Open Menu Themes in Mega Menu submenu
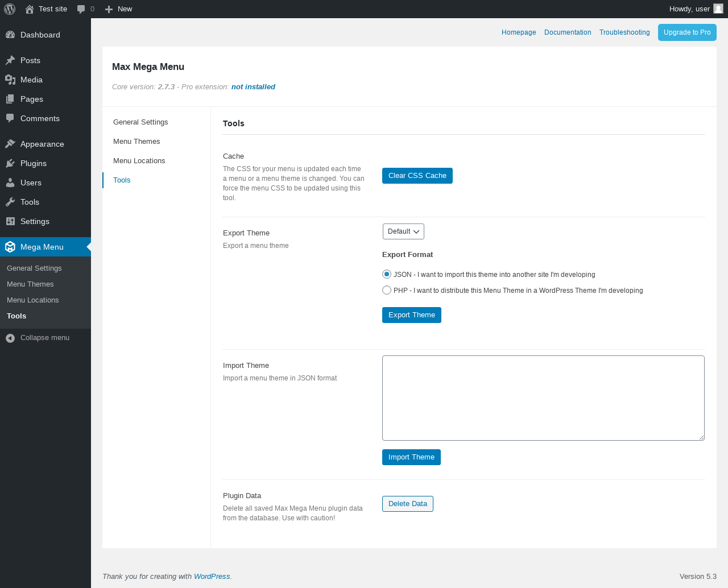This screenshot has width=728, height=588. (x=30, y=284)
